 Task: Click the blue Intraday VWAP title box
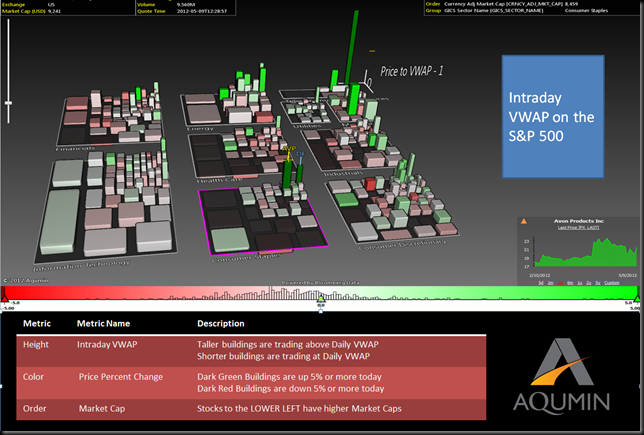pos(553,117)
